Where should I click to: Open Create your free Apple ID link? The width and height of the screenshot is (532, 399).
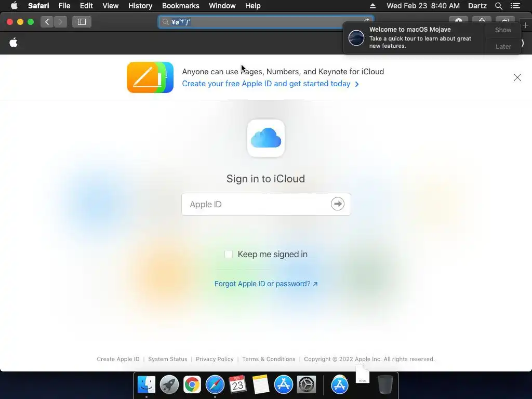point(270,84)
